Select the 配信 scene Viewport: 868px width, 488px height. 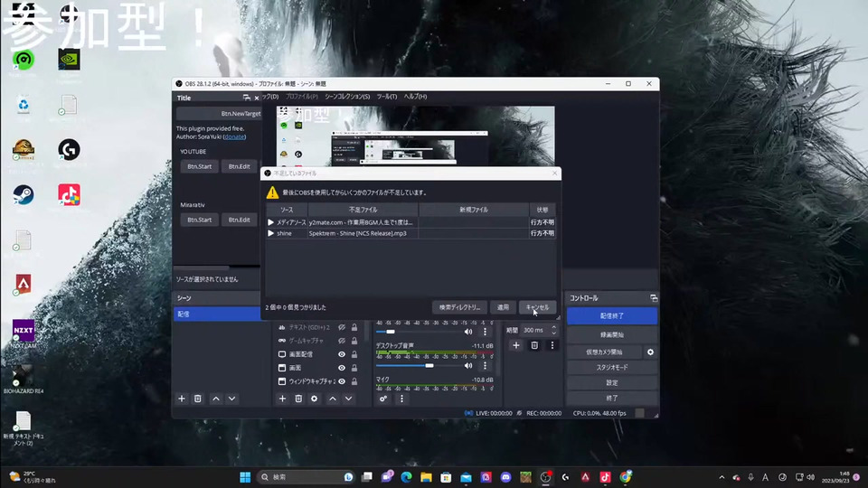tap(217, 314)
